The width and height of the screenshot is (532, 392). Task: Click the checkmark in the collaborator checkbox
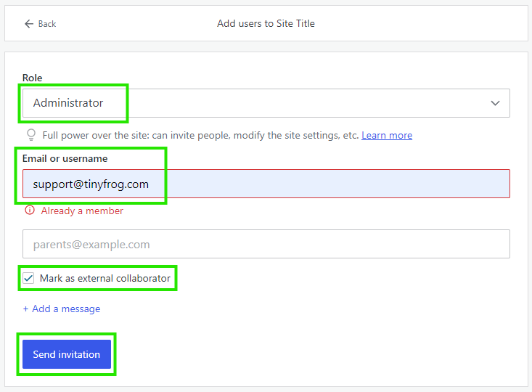coord(28,278)
